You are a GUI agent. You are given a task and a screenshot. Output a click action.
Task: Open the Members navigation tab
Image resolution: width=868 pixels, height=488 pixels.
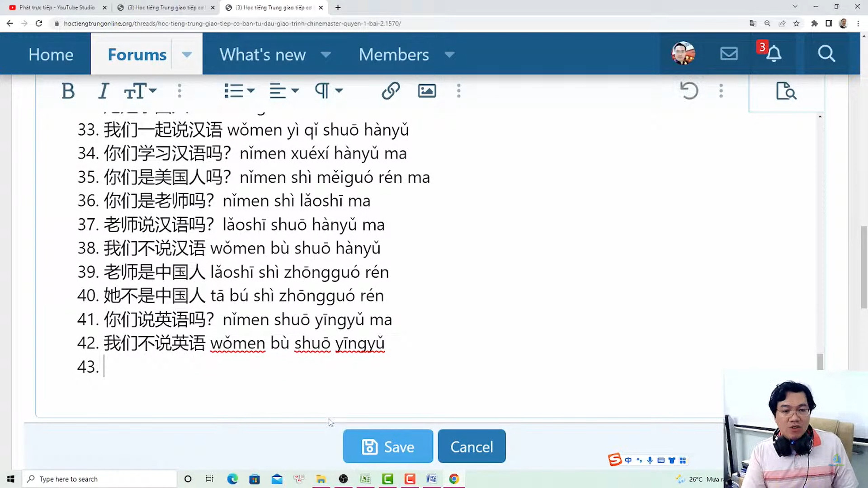pos(394,55)
